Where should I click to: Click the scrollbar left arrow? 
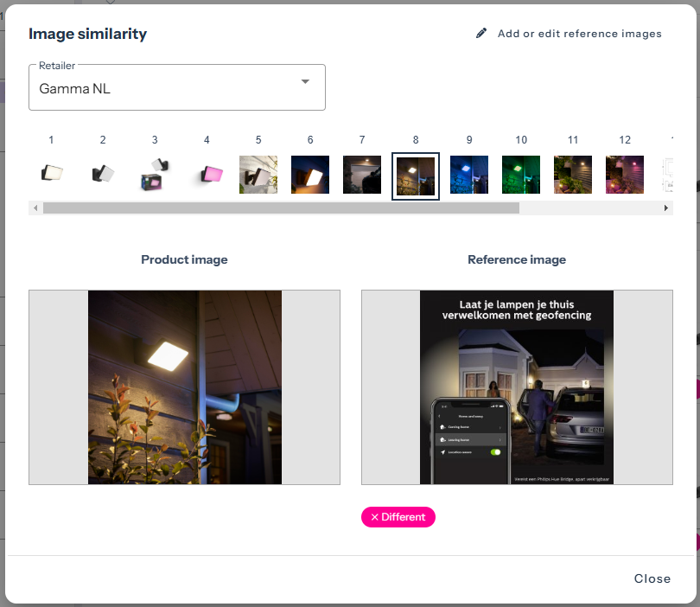pos(35,208)
